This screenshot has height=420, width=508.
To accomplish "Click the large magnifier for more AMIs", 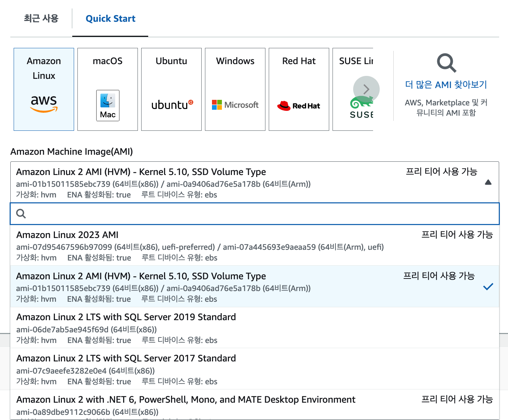I will pos(446,63).
